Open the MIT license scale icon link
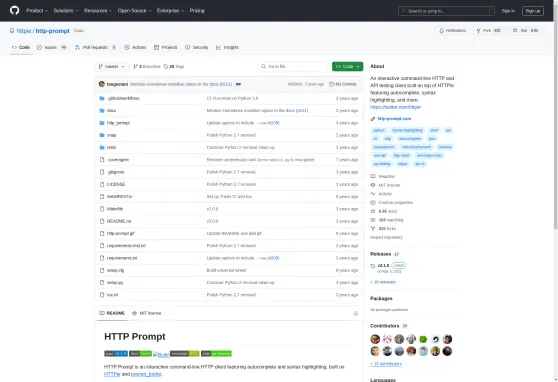The width and height of the screenshot is (558, 382). point(373,185)
